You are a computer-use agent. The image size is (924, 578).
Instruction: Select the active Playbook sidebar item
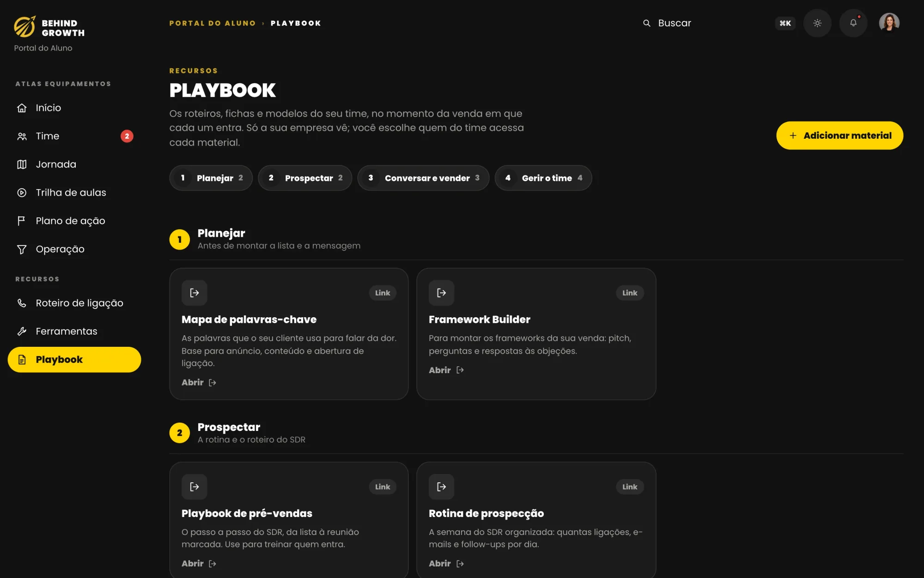(74, 359)
